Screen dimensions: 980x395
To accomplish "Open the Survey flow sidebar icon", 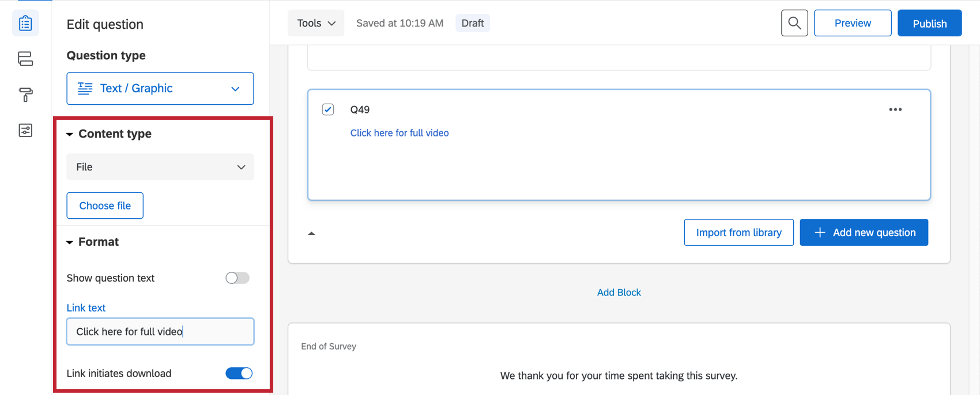I will coord(25,59).
